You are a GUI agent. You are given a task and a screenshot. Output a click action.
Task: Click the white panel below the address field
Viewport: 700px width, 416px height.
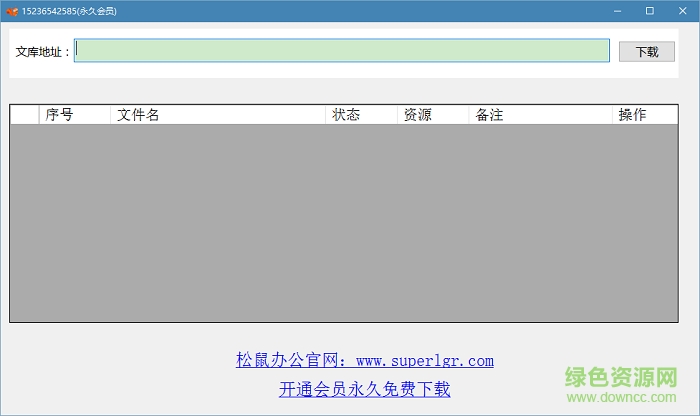click(x=300, y=71)
